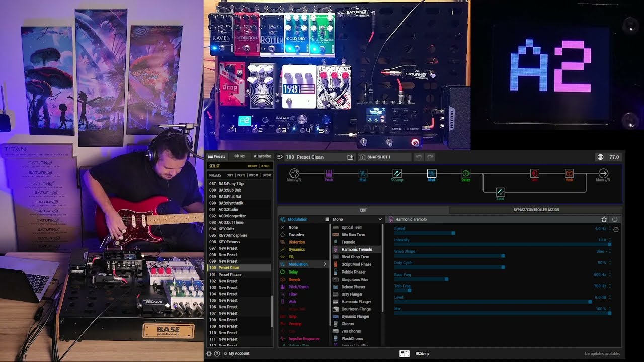Open the Bypass/Controller Assign tab
644x362 pixels.
coord(536,210)
